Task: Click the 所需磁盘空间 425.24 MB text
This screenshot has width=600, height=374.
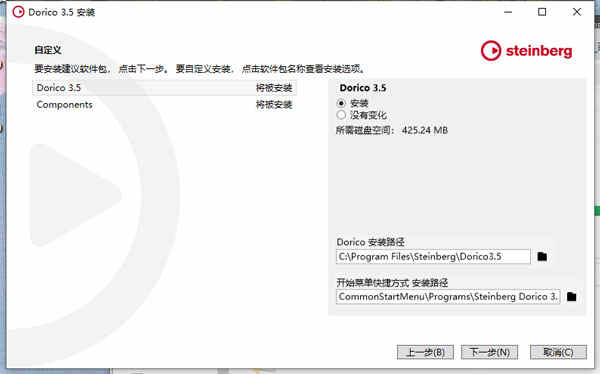Action: 392,130
